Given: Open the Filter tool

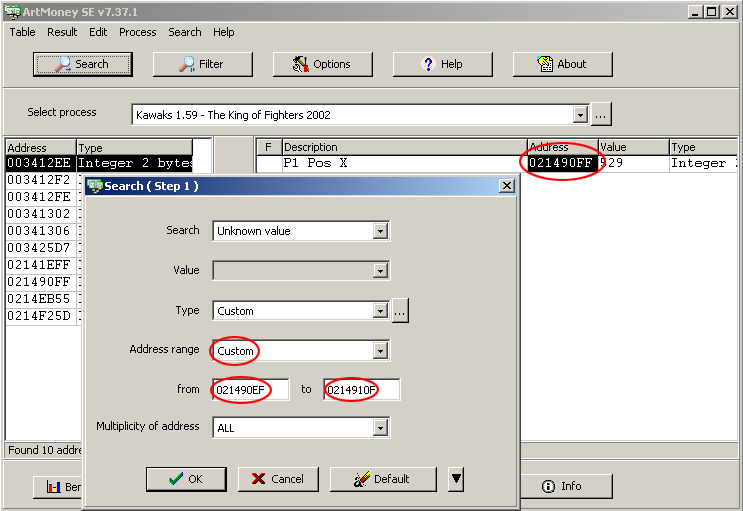Looking at the screenshot, I should coord(202,64).
